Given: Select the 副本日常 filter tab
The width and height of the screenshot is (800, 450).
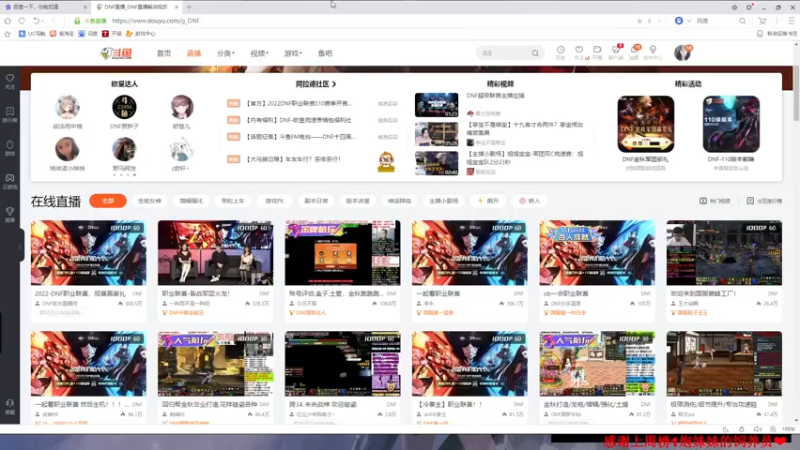Looking at the screenshot, I should pos(316,201).
